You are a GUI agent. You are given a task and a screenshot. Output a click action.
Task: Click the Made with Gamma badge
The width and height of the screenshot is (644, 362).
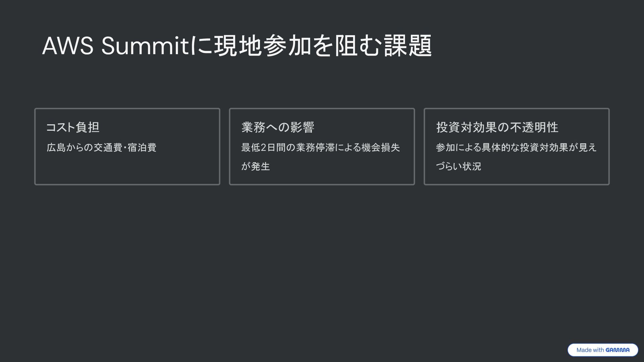[x=602, y=350]
